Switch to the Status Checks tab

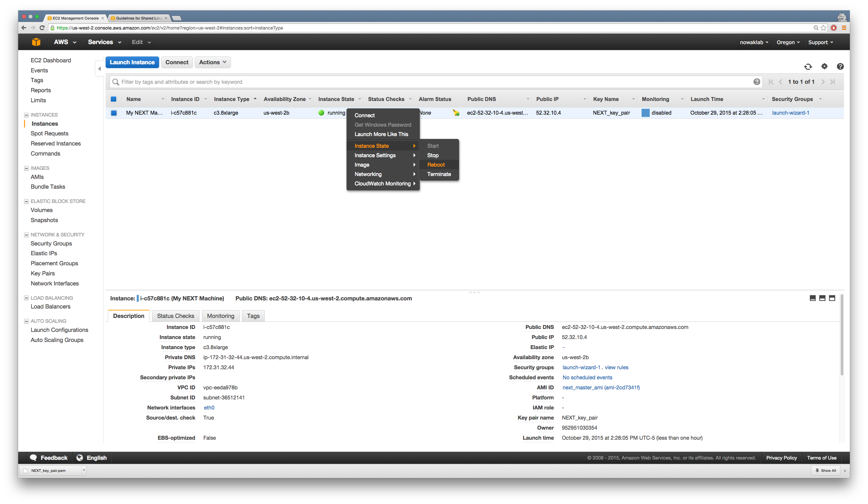point(175,316)
